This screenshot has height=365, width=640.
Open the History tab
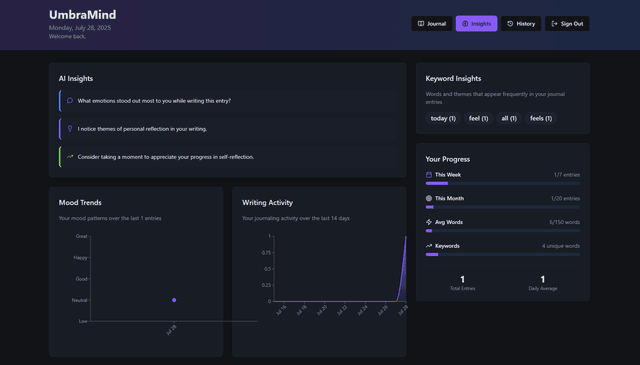521,24
